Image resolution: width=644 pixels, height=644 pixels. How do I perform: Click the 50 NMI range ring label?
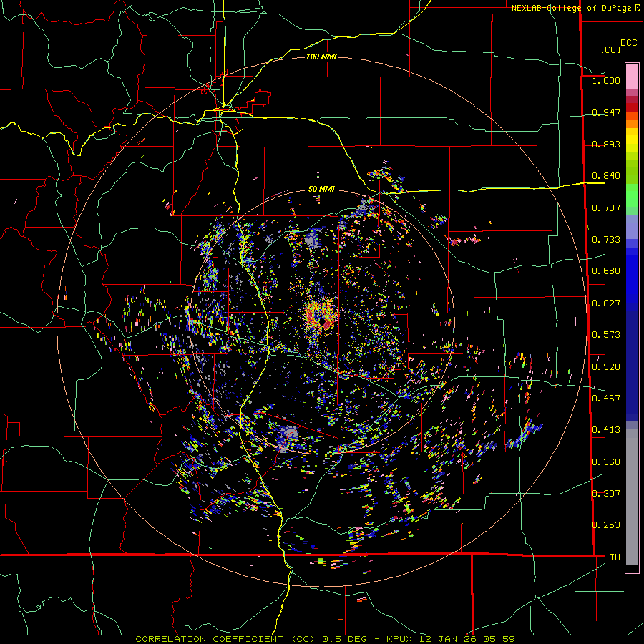(321, 189)
